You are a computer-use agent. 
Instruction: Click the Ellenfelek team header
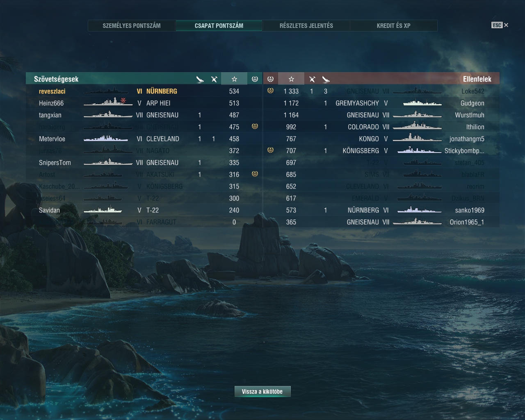(477, 79)
